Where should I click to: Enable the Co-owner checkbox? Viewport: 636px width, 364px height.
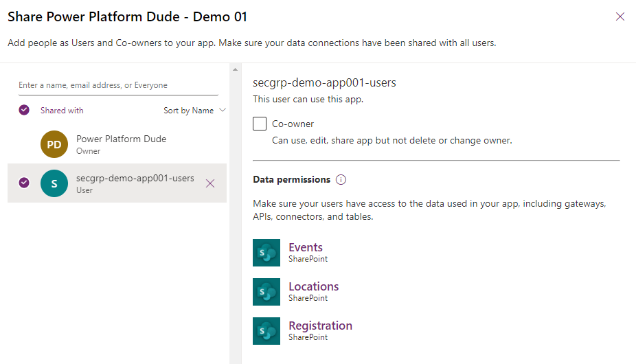point(260,124)
